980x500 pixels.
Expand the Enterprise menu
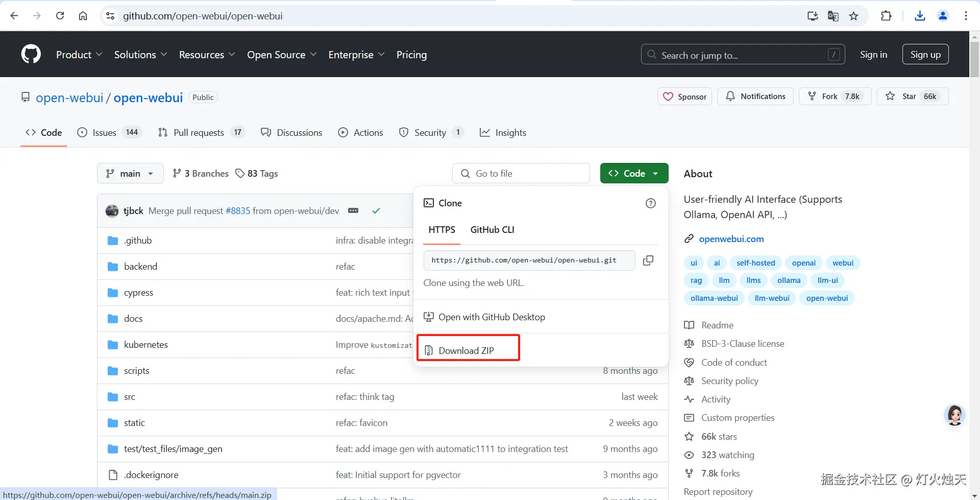356,55
